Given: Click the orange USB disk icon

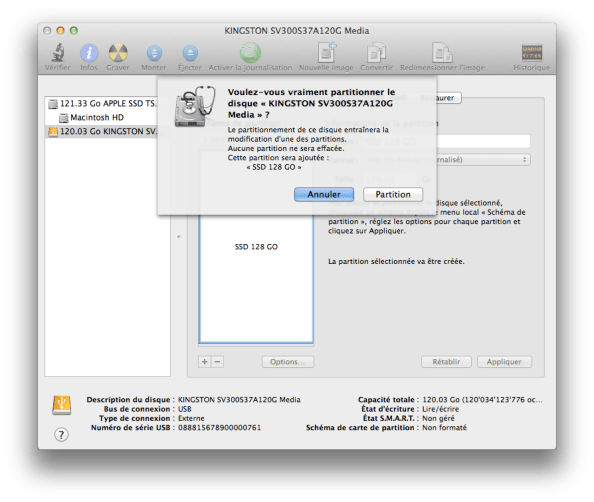Looking at the screenshot, I should tap(62, 405).
